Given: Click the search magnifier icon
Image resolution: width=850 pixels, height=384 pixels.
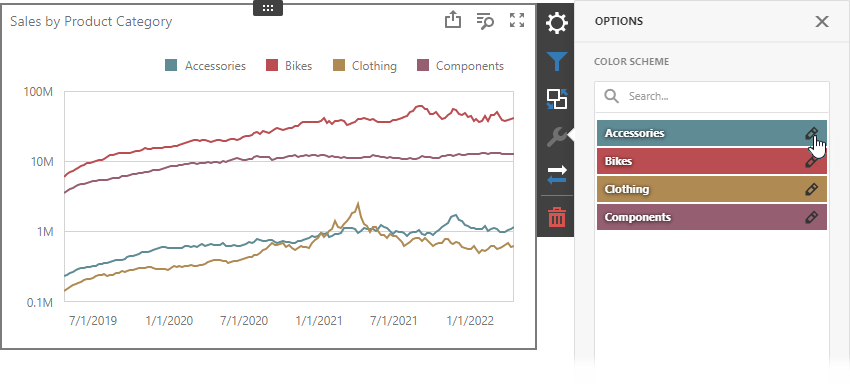Looking at the screenshot, I should pos(611,97).
